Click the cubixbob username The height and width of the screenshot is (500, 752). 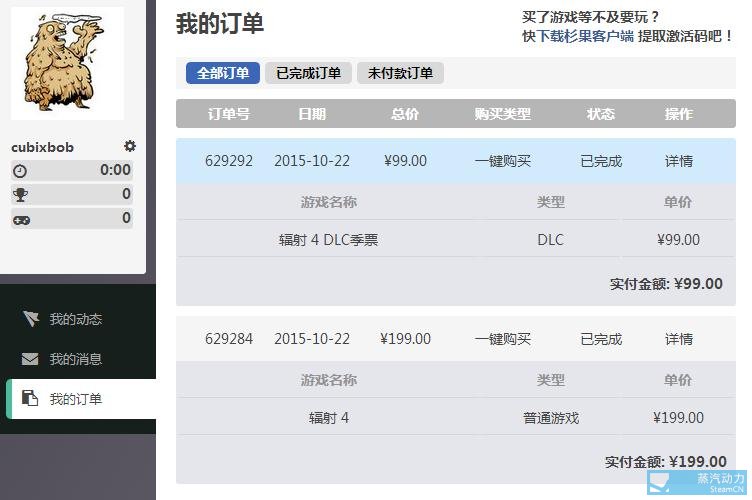coord(42,147)
